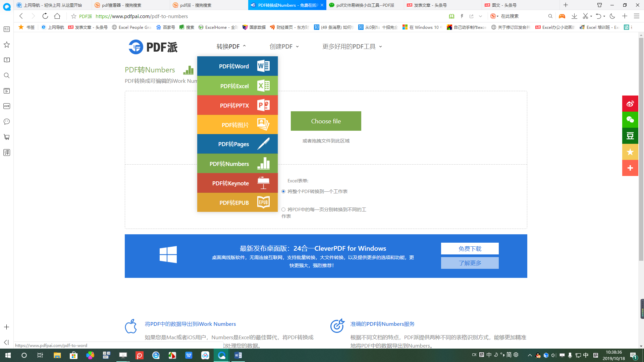Click the page vertical scrollbar

[x=641, y=149]
